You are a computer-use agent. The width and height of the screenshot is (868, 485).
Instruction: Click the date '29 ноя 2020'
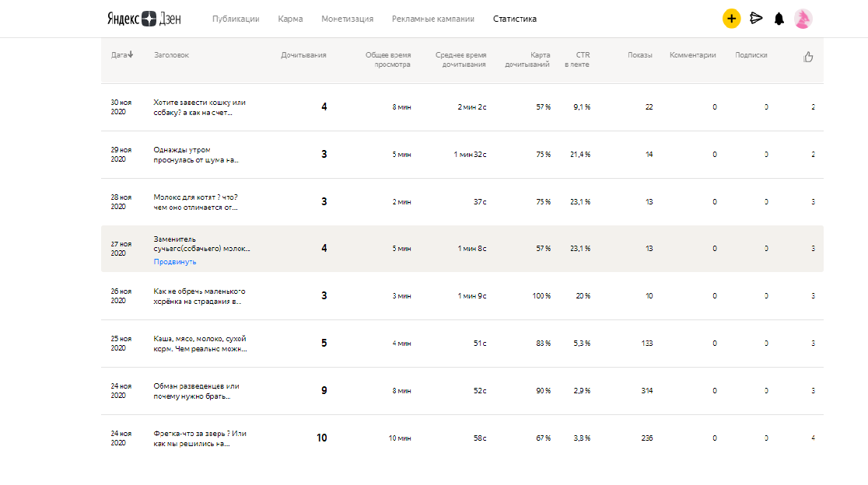tap(121, 155)
